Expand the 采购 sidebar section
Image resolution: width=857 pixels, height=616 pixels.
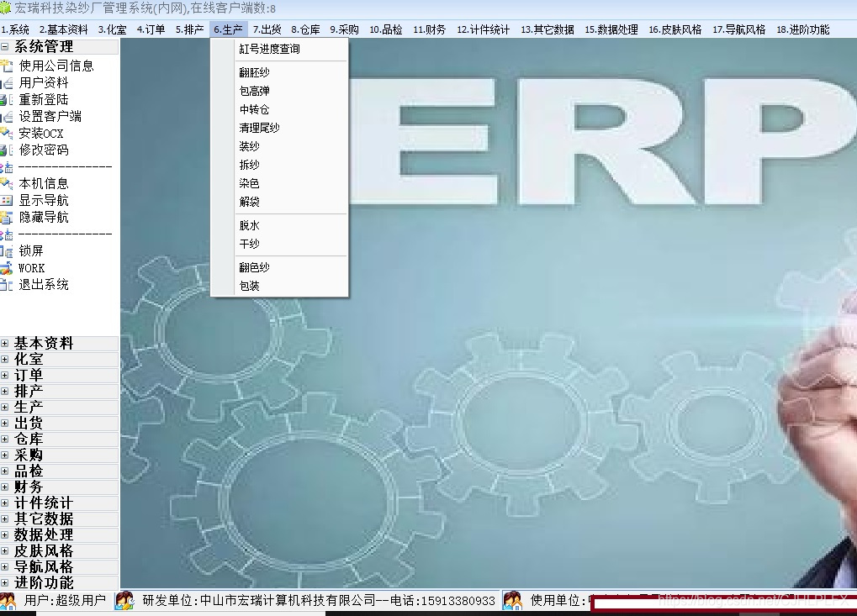[x=4, y=455]
